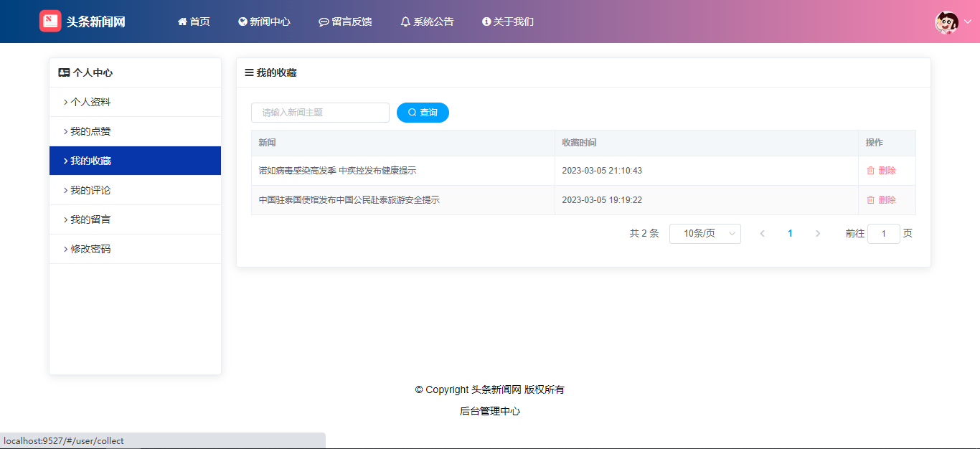Select 我的评论 in sidebar
The image size is (980, 449).
pyautogui.click(x=90, y=190)
